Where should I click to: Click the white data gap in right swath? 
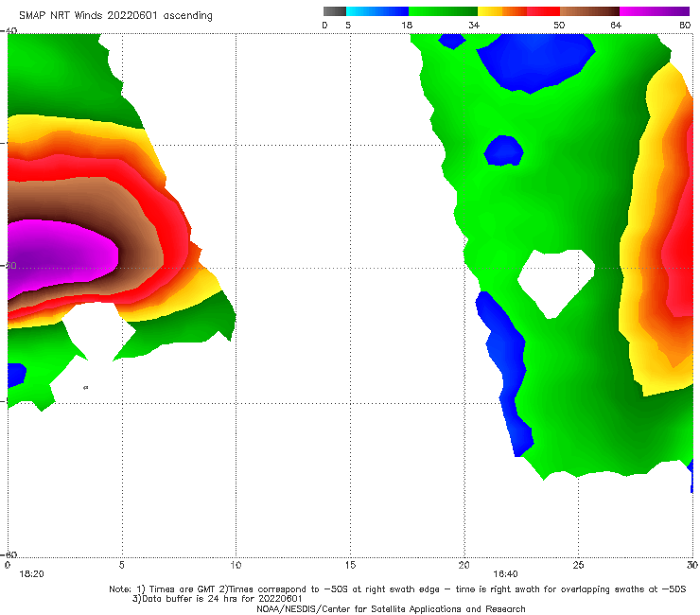point(556,280)
